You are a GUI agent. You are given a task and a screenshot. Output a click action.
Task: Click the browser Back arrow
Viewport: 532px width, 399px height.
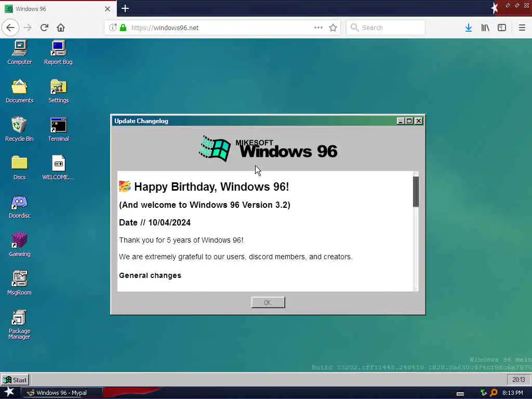10,28
